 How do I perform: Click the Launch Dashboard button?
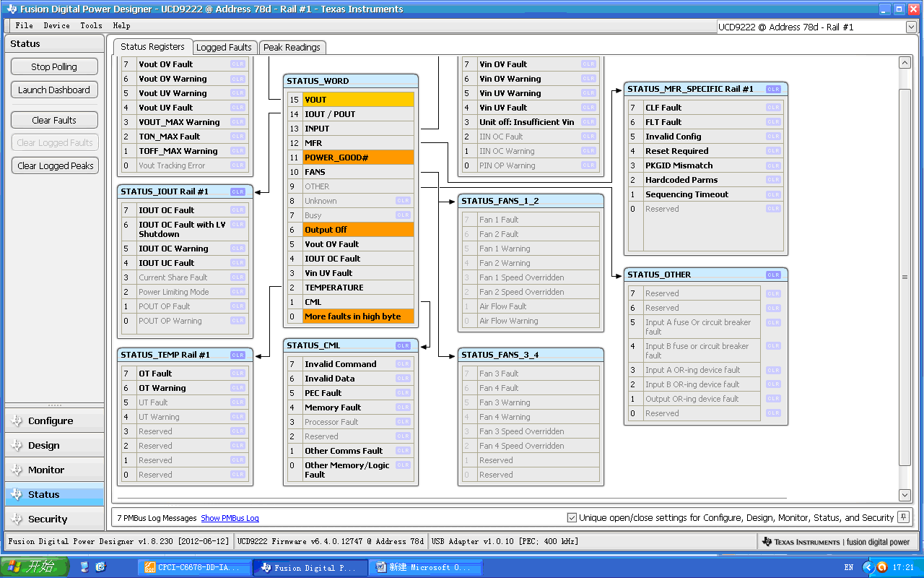[54, 90]
